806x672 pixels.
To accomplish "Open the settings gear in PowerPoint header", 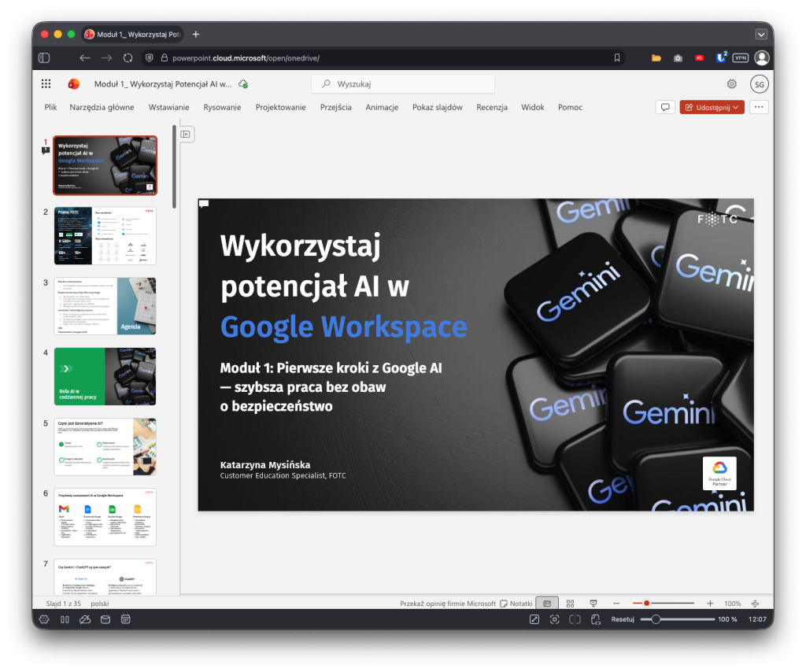I will tap(732, 83).
